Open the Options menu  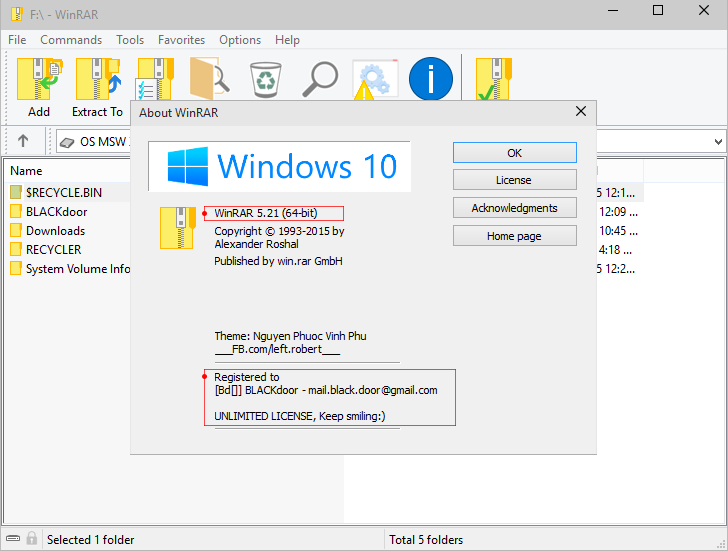pos(240,40)
